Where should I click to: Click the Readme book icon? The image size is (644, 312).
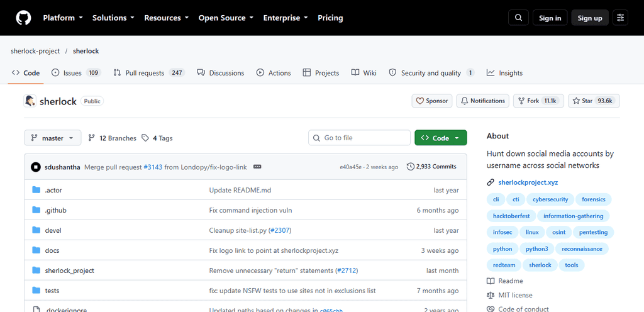[491, 281]
